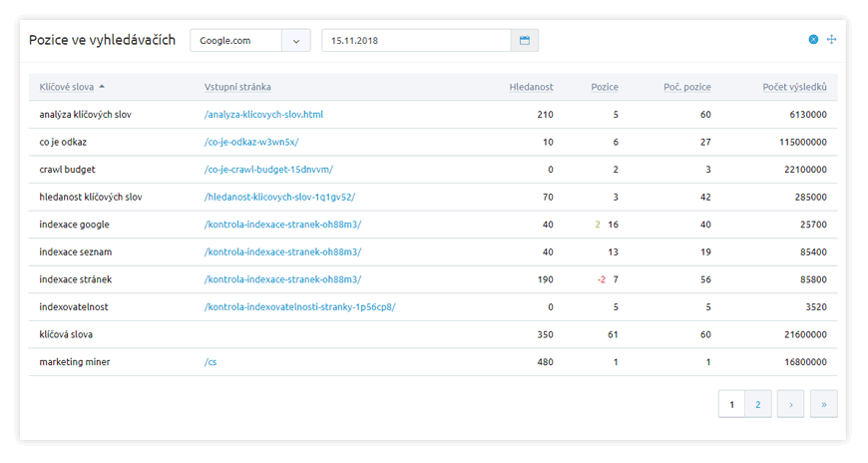This screenshot has height=463, width=868.
Task: Open /co-je-odkaz-w3wn5x/ landing page link
Action: [x=250, y=143]
